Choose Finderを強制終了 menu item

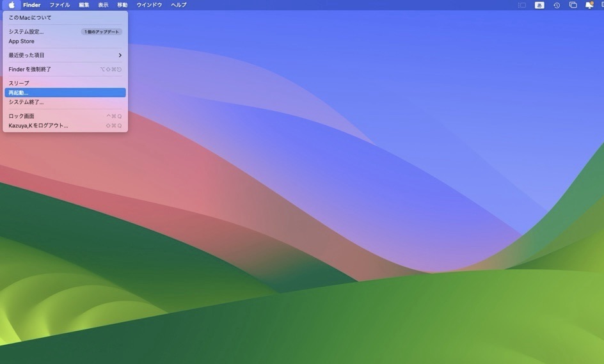pyautogui.click(x=30, y=69)
